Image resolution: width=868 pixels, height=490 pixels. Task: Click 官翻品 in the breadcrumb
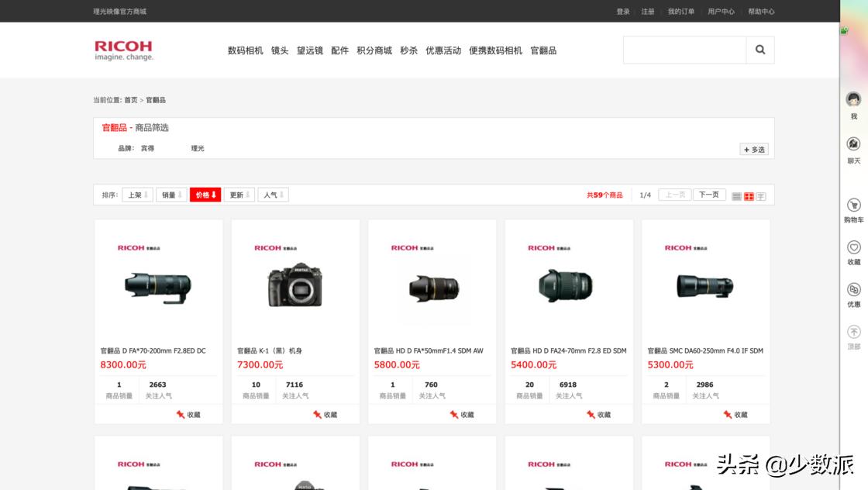(156, 100)
